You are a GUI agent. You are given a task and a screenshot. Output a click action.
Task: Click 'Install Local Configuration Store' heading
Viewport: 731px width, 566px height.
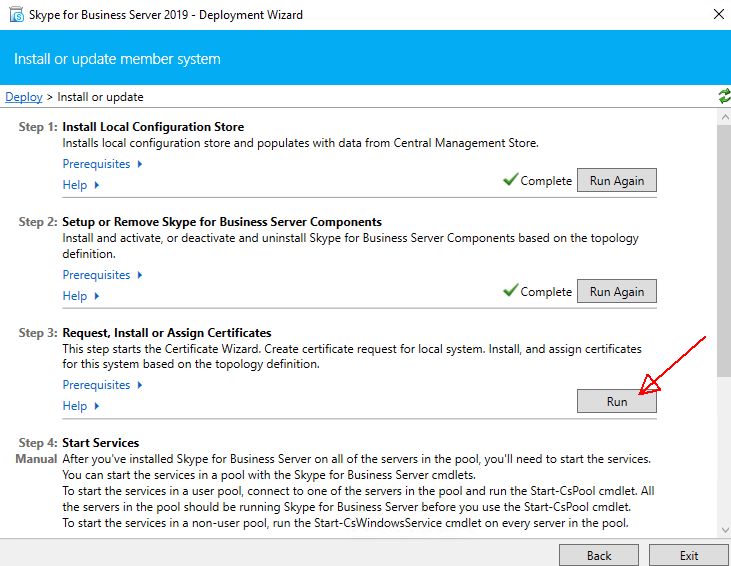pos(153,127)
